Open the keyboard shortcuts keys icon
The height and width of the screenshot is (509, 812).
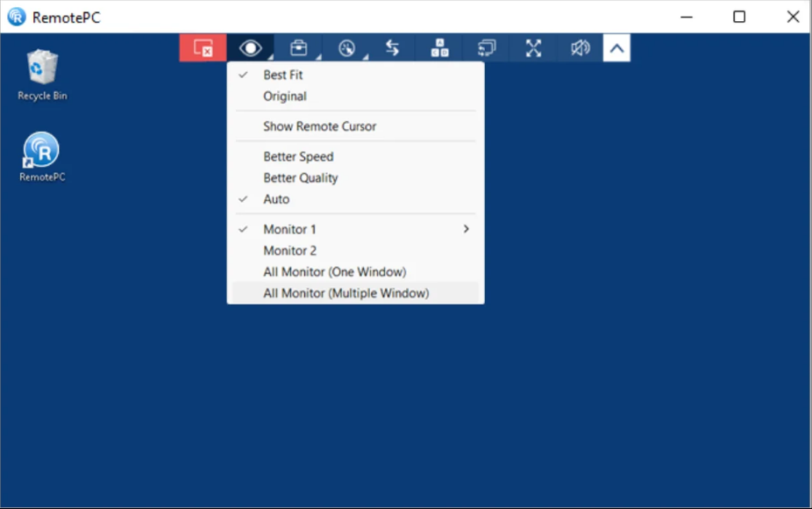click(x=439, y=48)
